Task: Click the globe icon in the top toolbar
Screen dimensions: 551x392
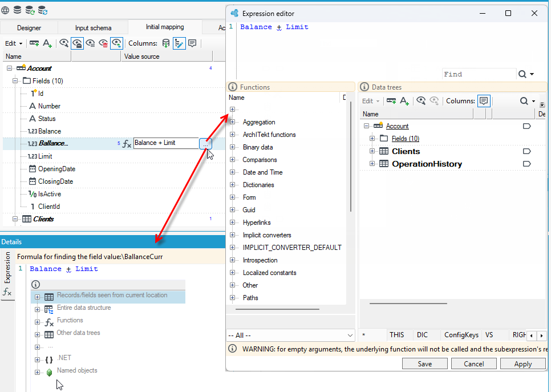Action: (5, 10)
